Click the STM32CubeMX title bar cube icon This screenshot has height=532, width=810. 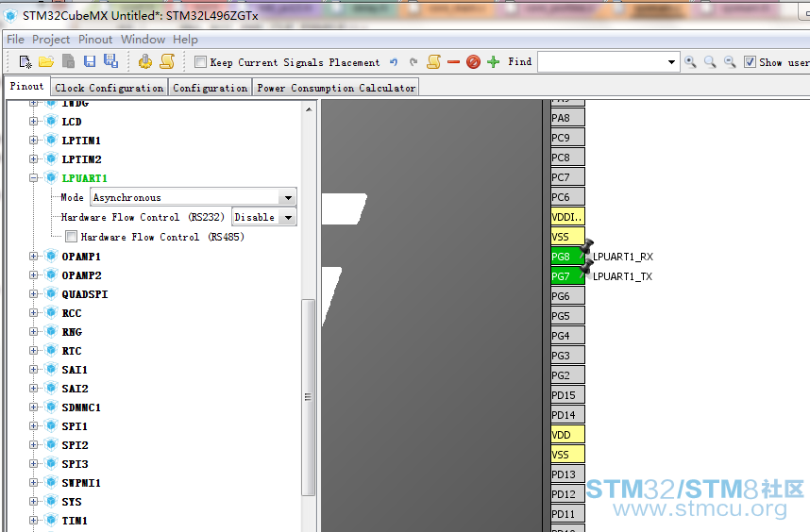click(x=10, y=15)
